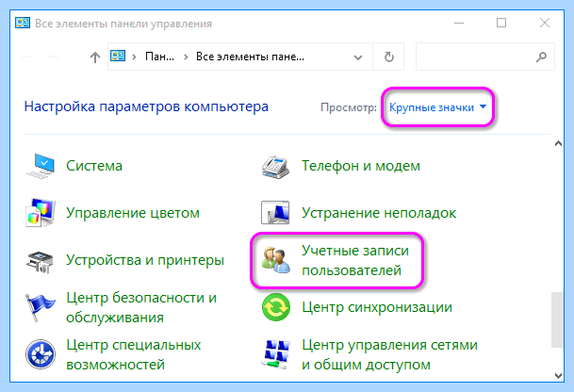The width and height of the screenshot is (574, 392).
Task: Close the Control Panel window
Action: pos(545,23)
